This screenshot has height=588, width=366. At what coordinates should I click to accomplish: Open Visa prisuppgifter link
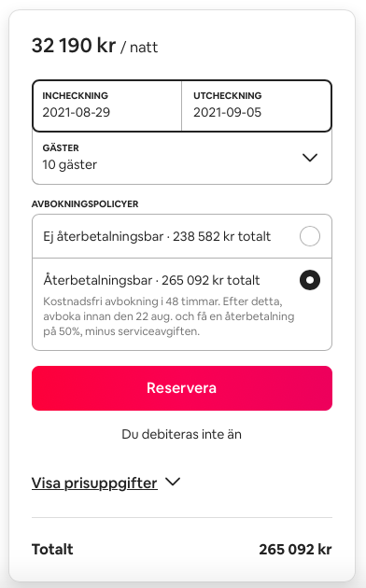(94, 483)
